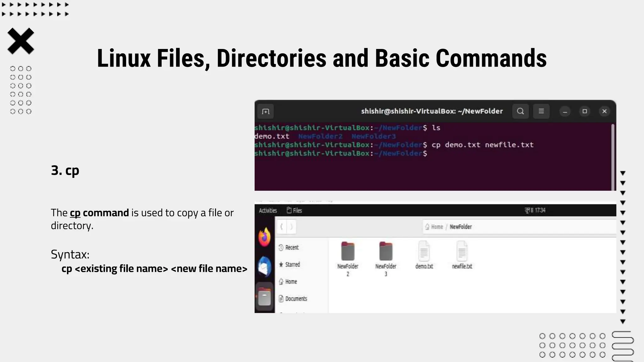Select the newfile.txt file
This screenshot has width=644, height=362.
coord(462,252)
